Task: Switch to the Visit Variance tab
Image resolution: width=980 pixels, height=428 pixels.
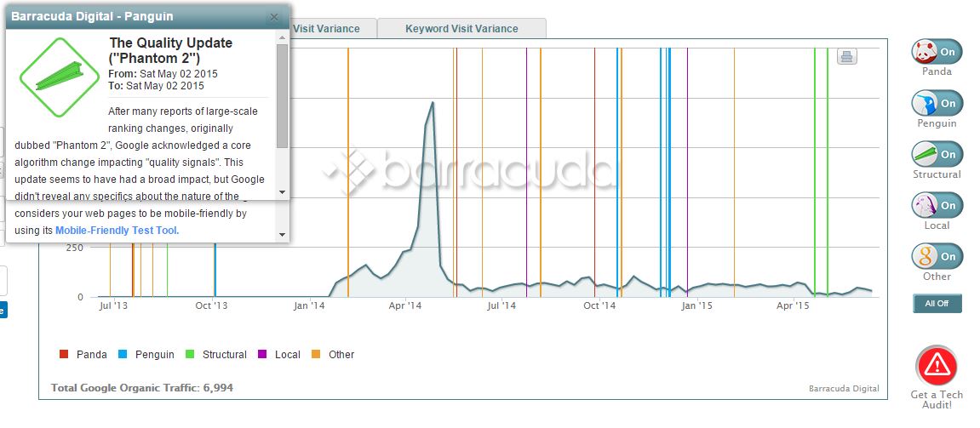Action: pos(326,29)
